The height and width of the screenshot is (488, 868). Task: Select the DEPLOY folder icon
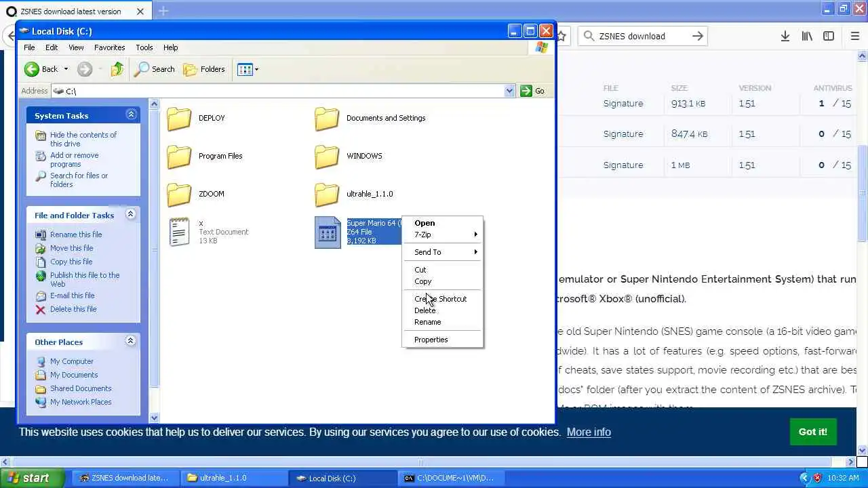(x=179, y=118)
